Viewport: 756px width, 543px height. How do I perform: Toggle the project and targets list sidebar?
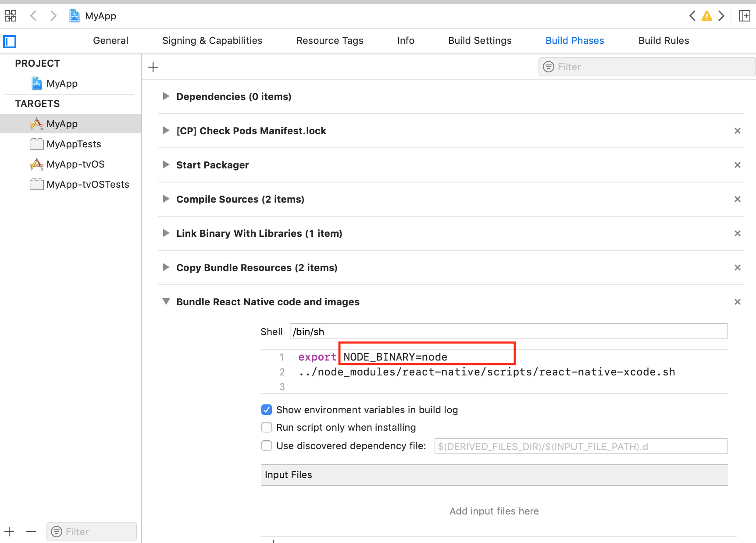tap(10, 42)
